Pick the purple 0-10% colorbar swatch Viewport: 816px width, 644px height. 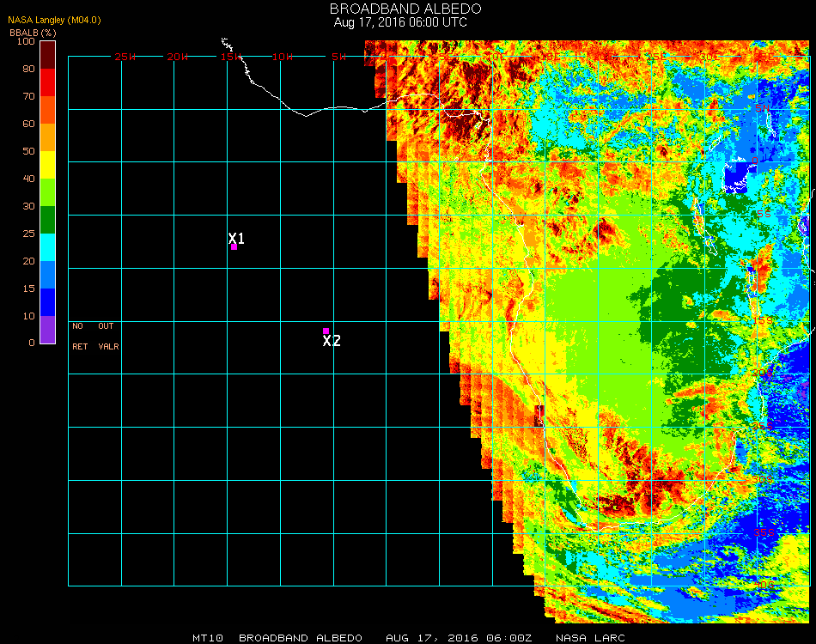(x=47, y=330)
